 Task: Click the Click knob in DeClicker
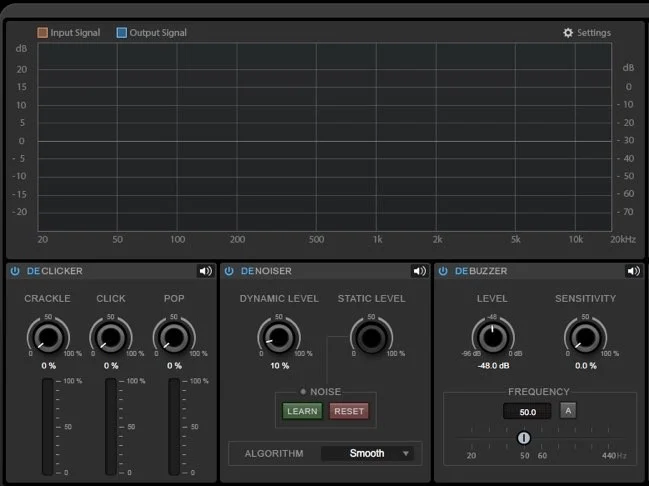tap(111, 337)
